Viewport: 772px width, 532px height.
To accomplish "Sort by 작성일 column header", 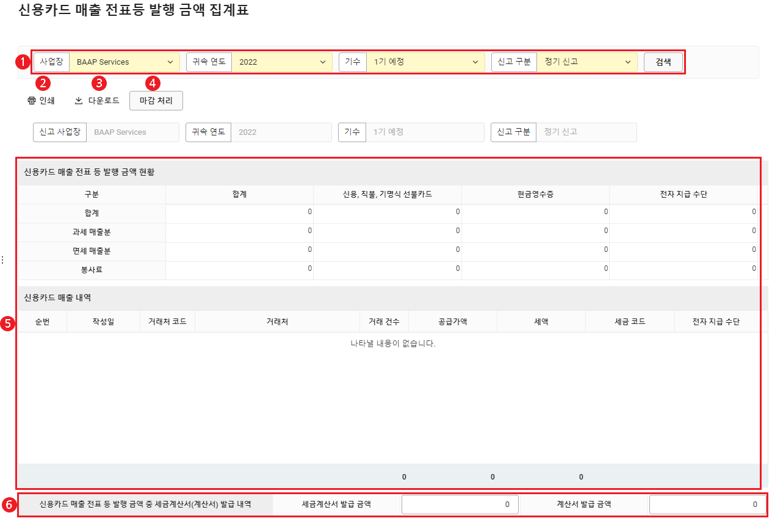I will 103,322.
